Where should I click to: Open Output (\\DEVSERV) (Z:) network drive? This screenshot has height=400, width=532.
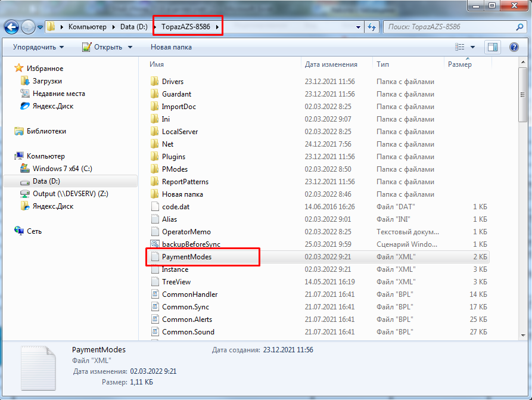[x=70, y=194]
